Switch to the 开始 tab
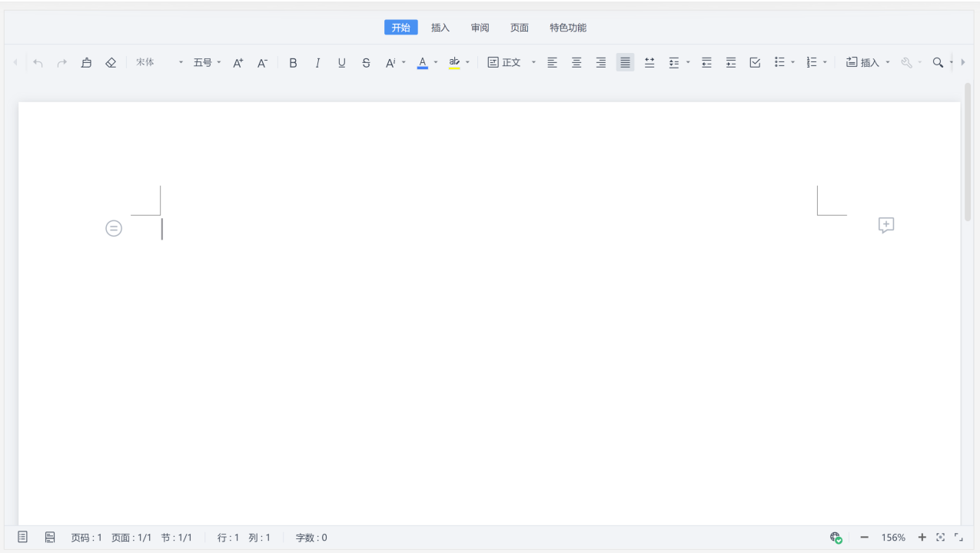980x553 pixels. click(x=401, y=28)
